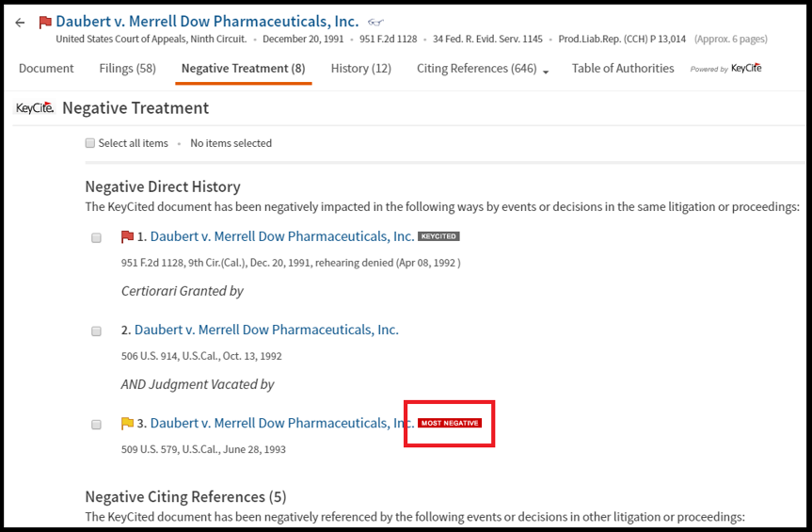
Task: Click the Most Negative badge
Action: click(x=450, y=424)
